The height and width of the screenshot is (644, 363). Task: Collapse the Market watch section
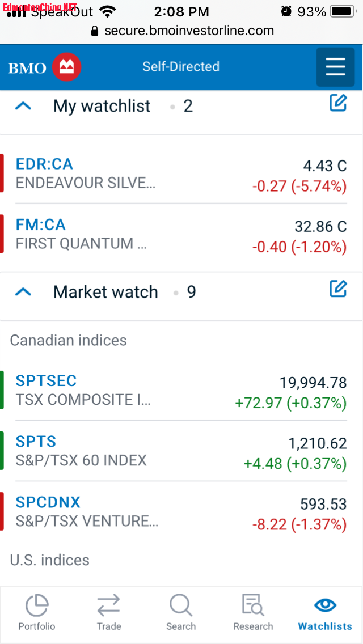coord(23,292)
